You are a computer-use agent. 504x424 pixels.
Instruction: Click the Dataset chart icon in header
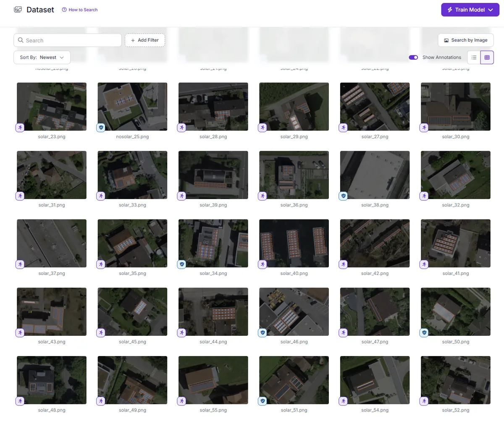coord(18,9)
